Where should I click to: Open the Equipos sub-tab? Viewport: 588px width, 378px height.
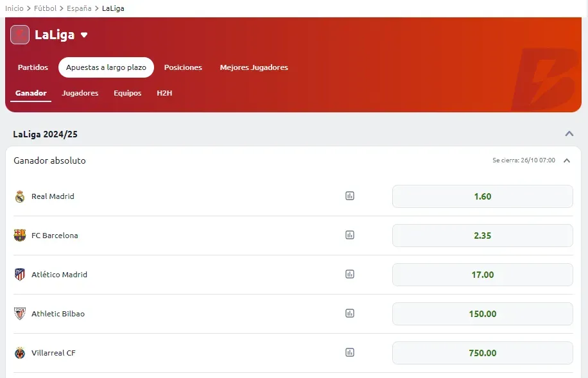click(x=128, y=93)
